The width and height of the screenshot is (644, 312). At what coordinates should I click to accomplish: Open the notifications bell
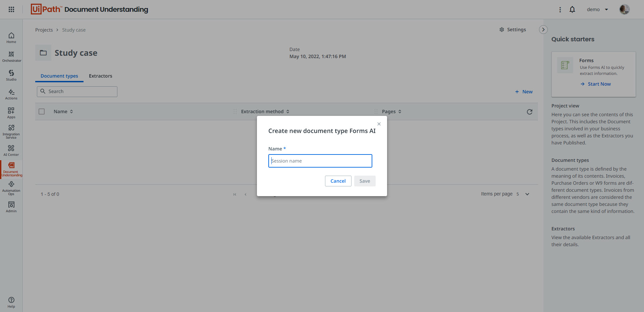pyautogui.click(x=572, y=9)
